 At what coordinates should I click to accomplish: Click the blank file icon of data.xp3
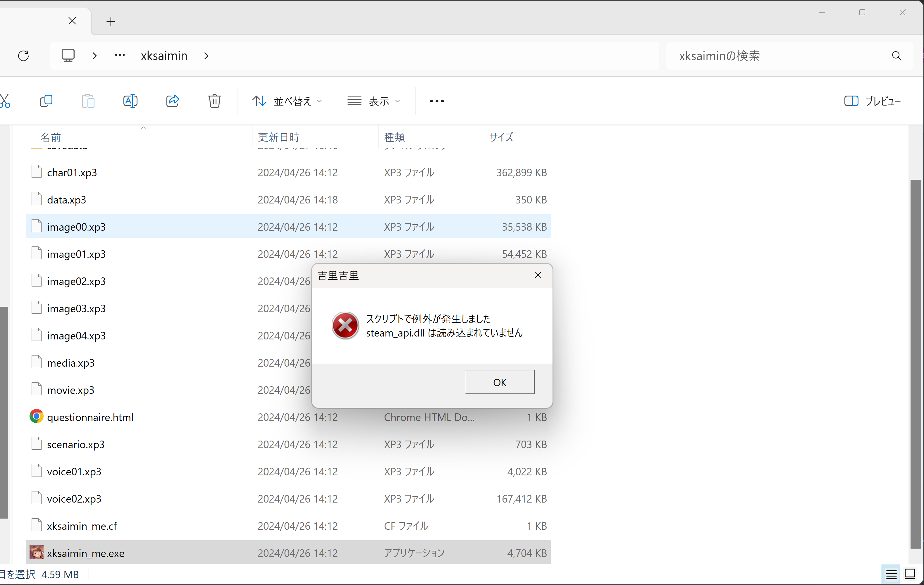[37, 199]
